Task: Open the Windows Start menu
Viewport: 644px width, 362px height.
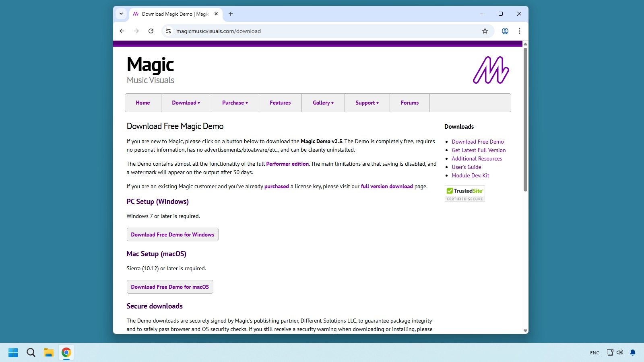Action: 13,352
